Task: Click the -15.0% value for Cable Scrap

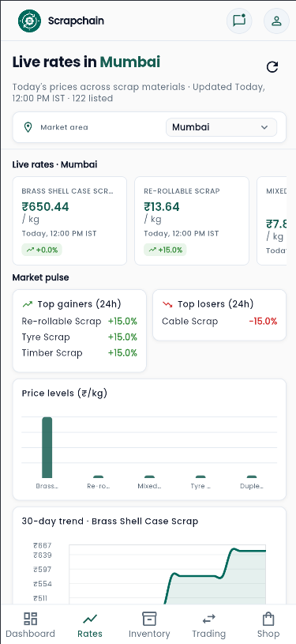Action: click(x=263, y=321)
